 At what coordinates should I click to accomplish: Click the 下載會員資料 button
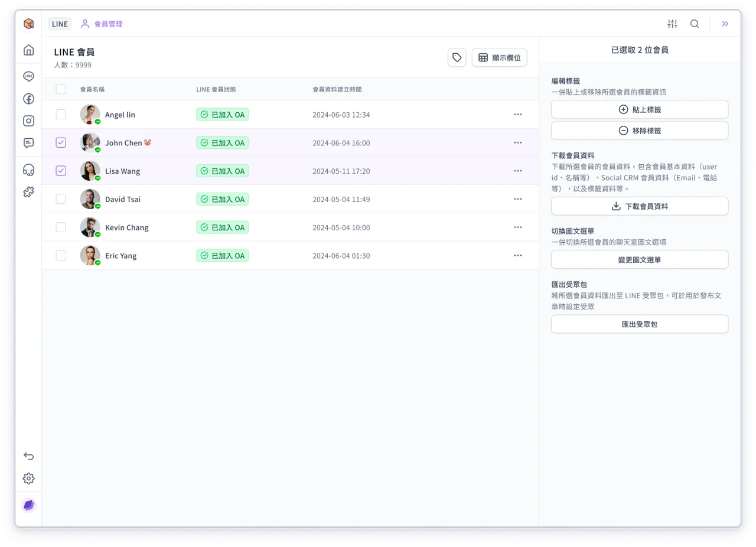click(x=640, y=206)
